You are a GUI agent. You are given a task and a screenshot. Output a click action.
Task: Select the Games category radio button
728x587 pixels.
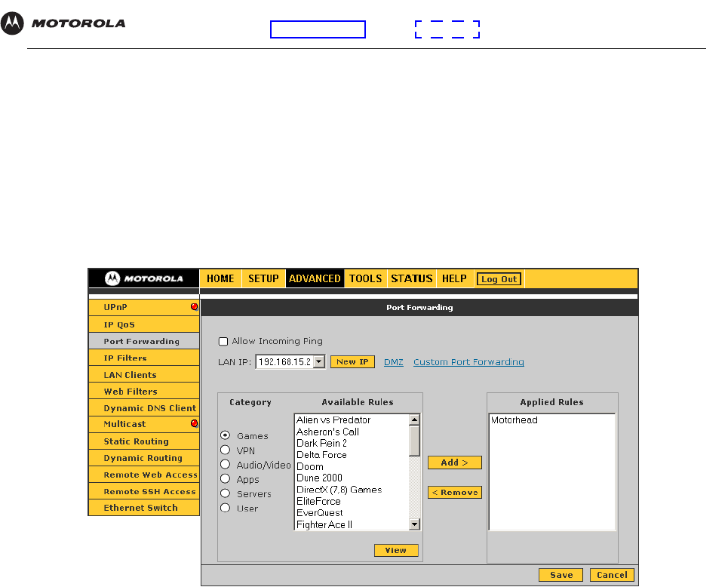click(225, 435)
